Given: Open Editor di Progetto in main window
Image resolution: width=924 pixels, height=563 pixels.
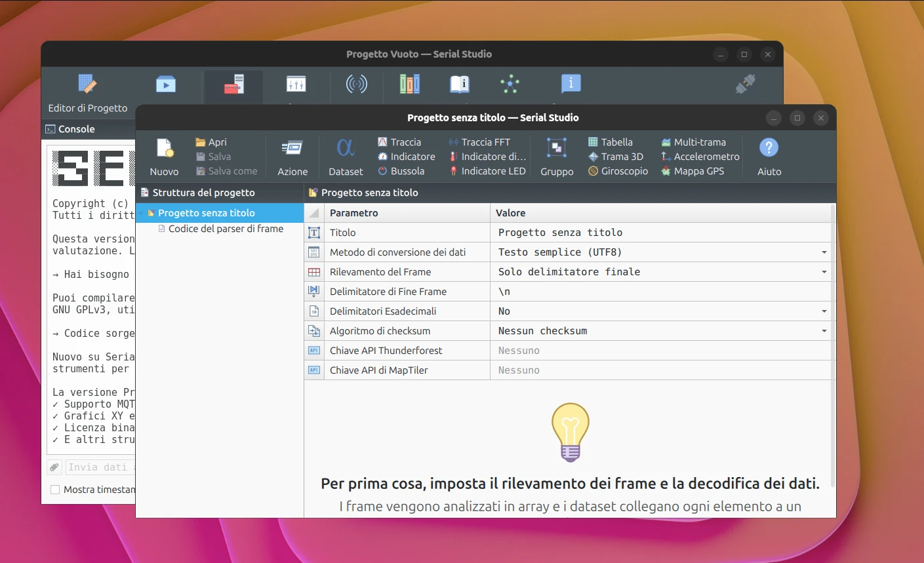Looking at the screenshot, I should tap(87, 93).
